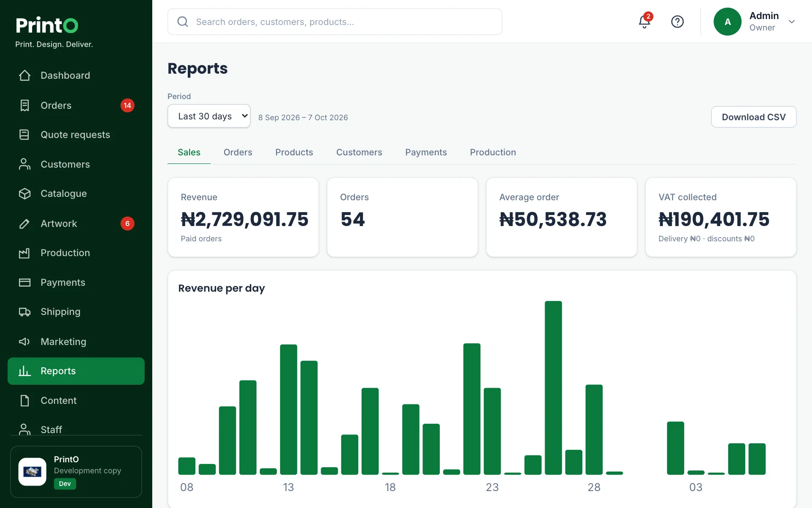Click the Revenue value ₦2,729,091.75
Image resolution: width=812 pixels, height=508 pixels.
coord(244,219)
